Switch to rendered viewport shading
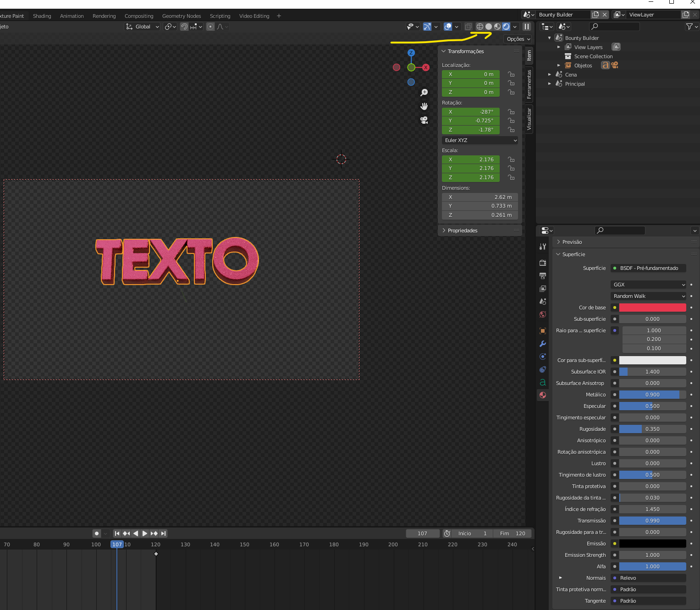 [x=506, y=27]
